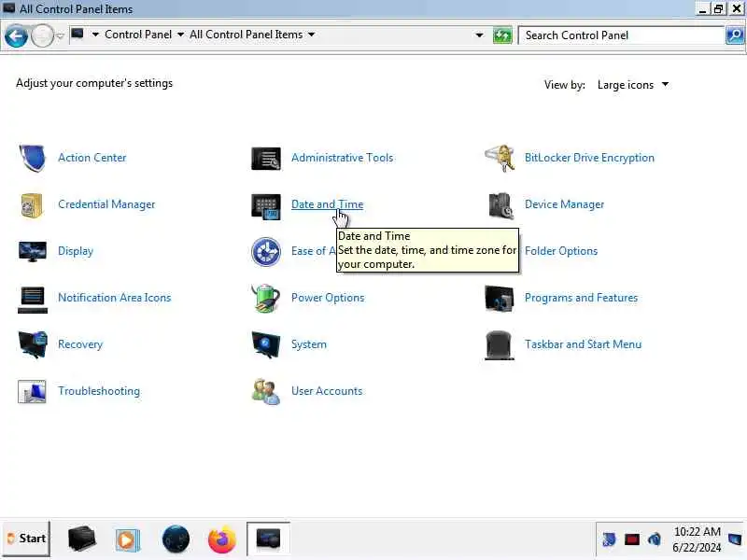Open the Date and Time link

coord(328,204)
